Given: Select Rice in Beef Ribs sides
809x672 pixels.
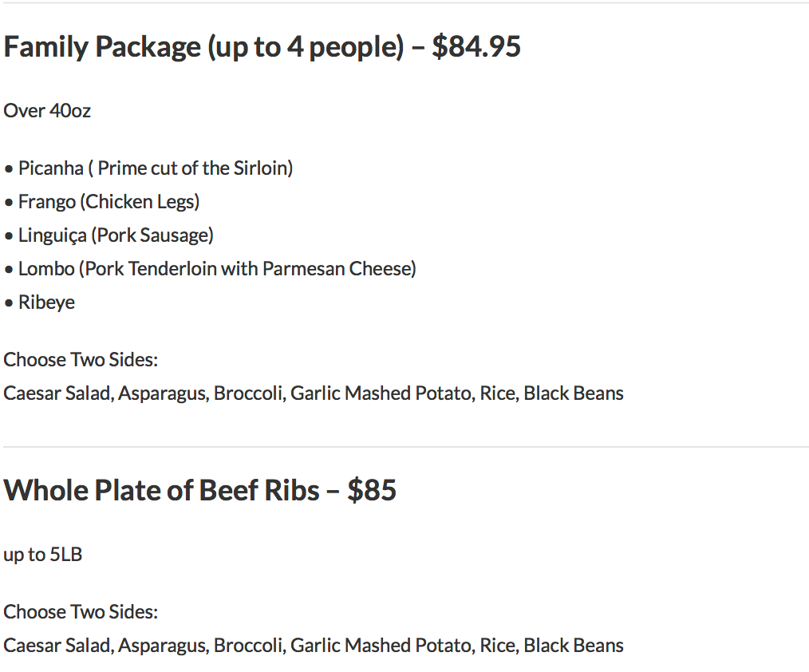Looking at the screenshot, I should click(496, 646).
